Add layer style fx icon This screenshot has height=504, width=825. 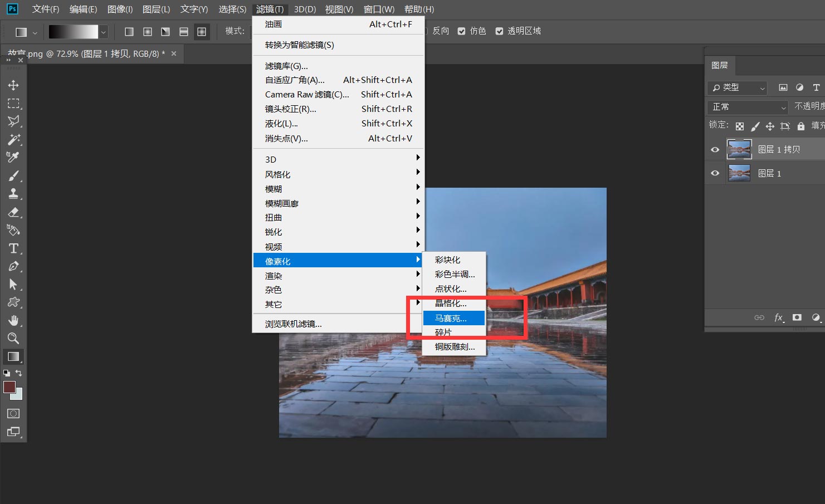[779, 317]
